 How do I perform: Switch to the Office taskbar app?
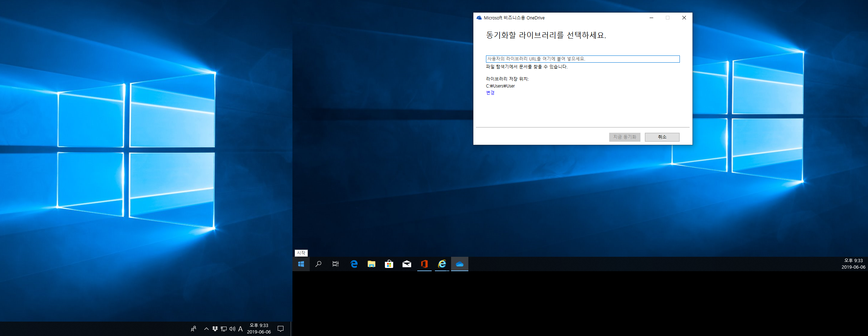coord(424,264)
